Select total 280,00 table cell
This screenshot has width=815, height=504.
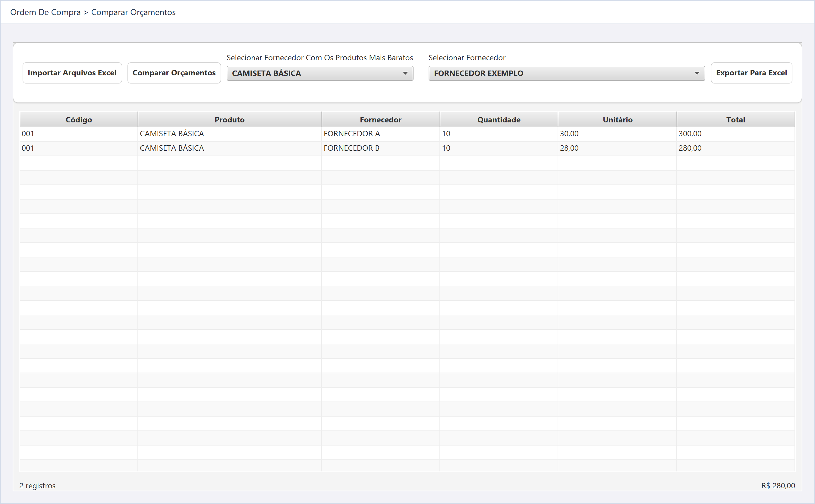(x=736, y=148)
